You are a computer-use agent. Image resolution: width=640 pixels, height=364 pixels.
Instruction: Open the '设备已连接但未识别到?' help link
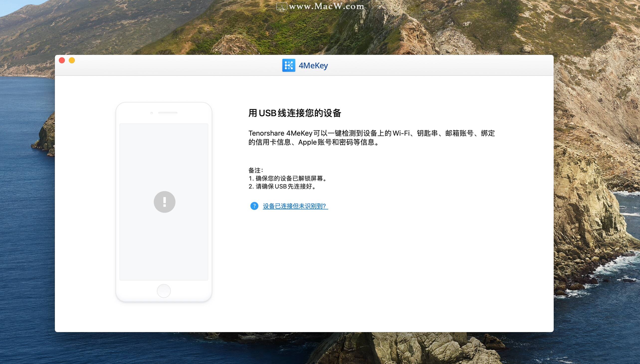[x=295, y=206]
